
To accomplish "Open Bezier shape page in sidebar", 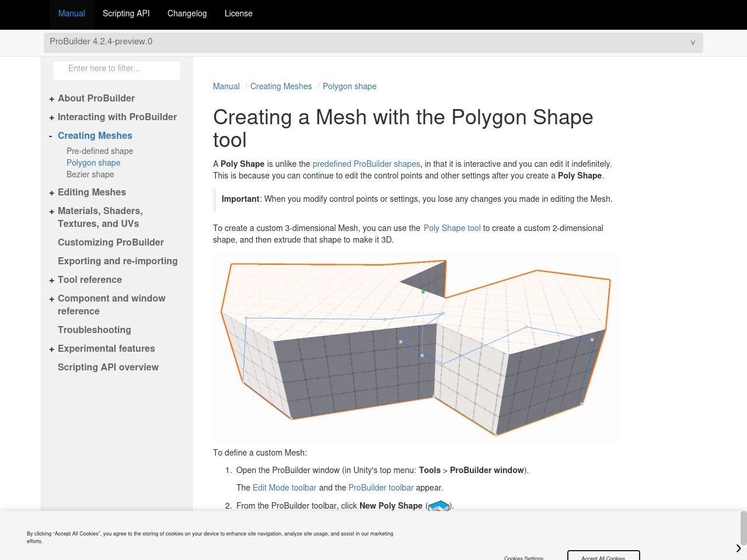I will [x=90, y=174].
